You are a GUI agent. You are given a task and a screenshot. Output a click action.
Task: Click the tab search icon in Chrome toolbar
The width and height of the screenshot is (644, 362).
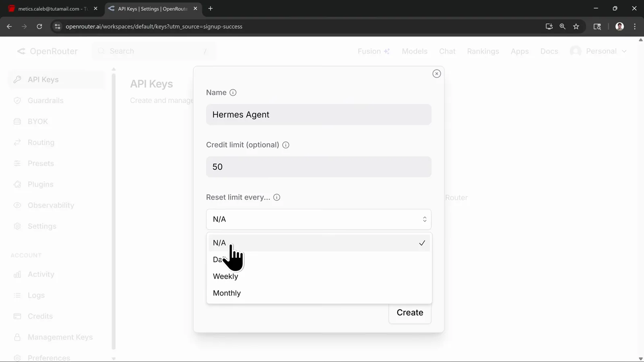click(x=597, y=27)
